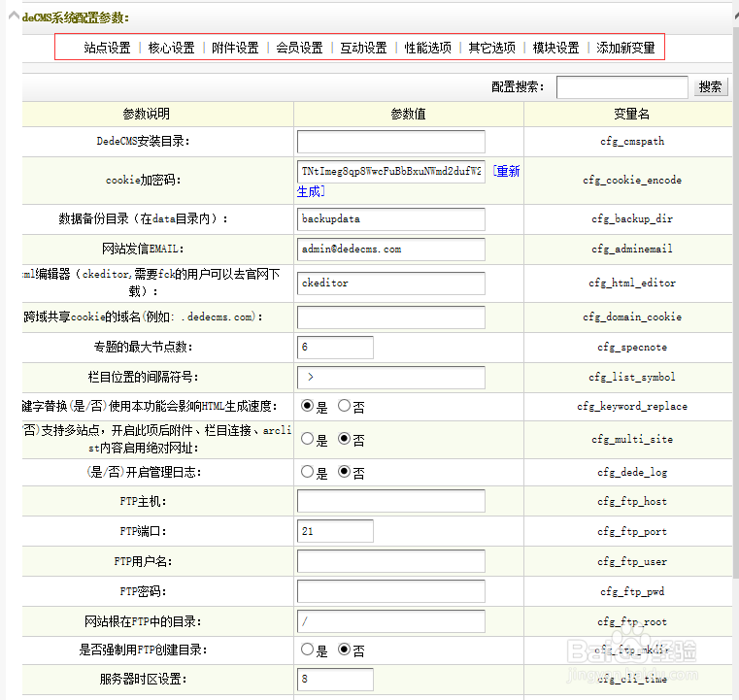Click the cfg_ftp_pwd variable name
Image resolution: width=739 pixels, height=700 pixels.
[632, 591]
